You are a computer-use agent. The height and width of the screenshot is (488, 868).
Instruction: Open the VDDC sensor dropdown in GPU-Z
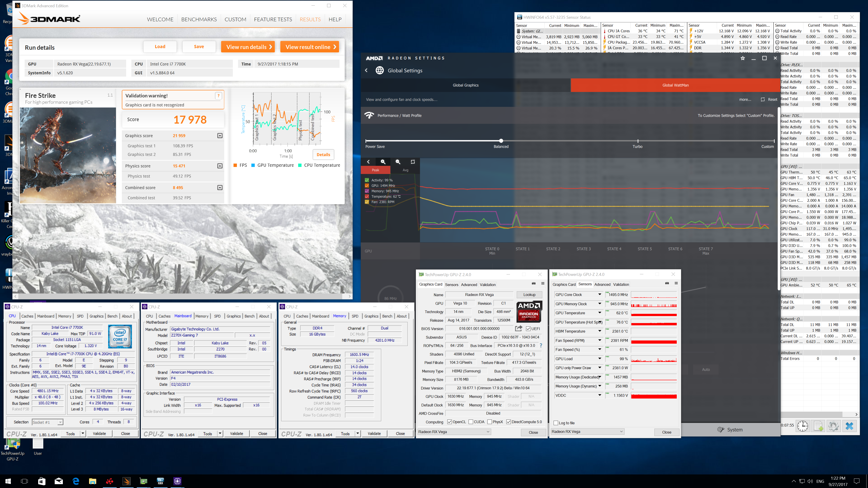point(600,395)
